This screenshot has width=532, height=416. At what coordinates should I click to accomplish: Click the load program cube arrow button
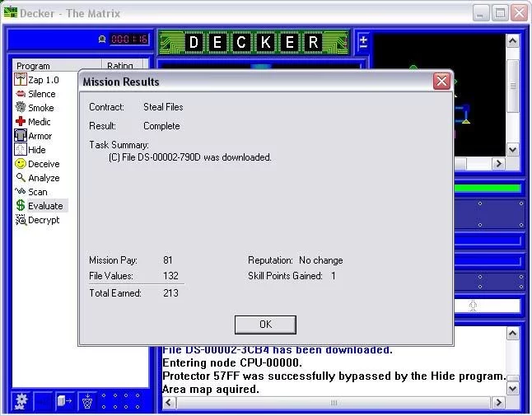65,402
